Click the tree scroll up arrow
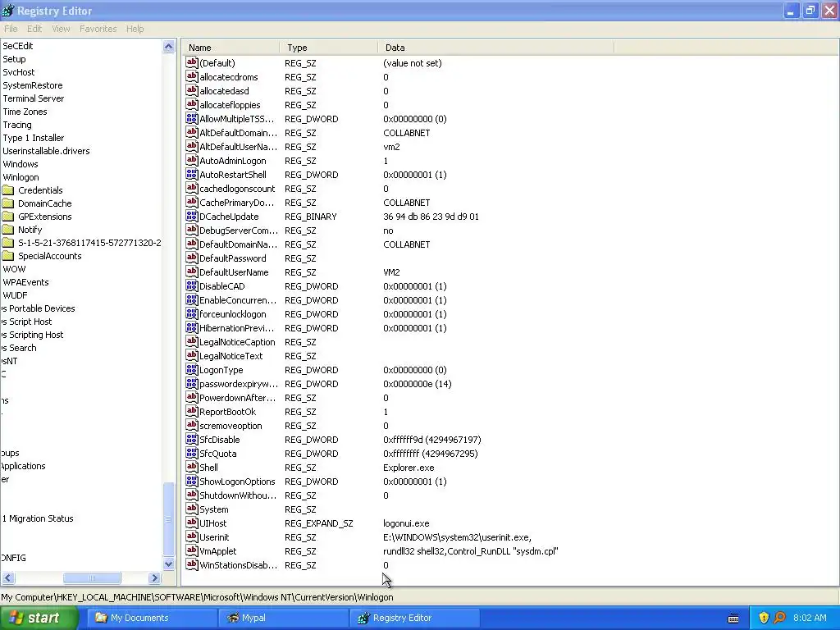 (x=169, y=47)
